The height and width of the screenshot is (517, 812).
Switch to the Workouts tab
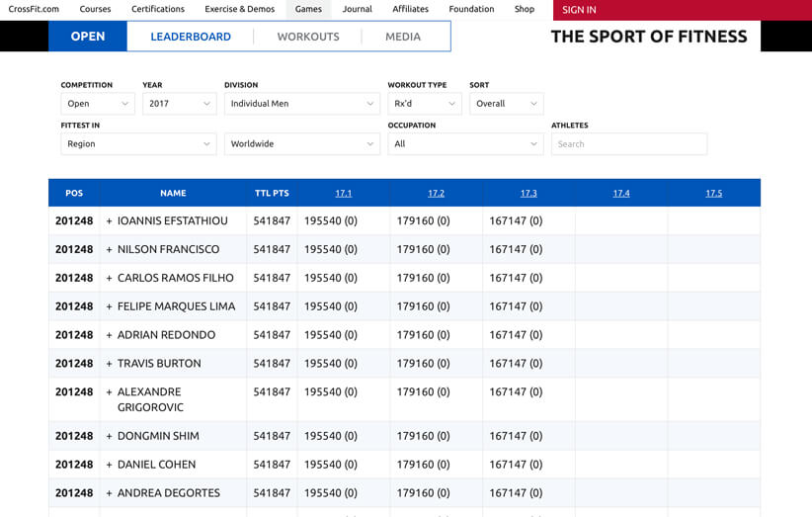tap(308, 37)
